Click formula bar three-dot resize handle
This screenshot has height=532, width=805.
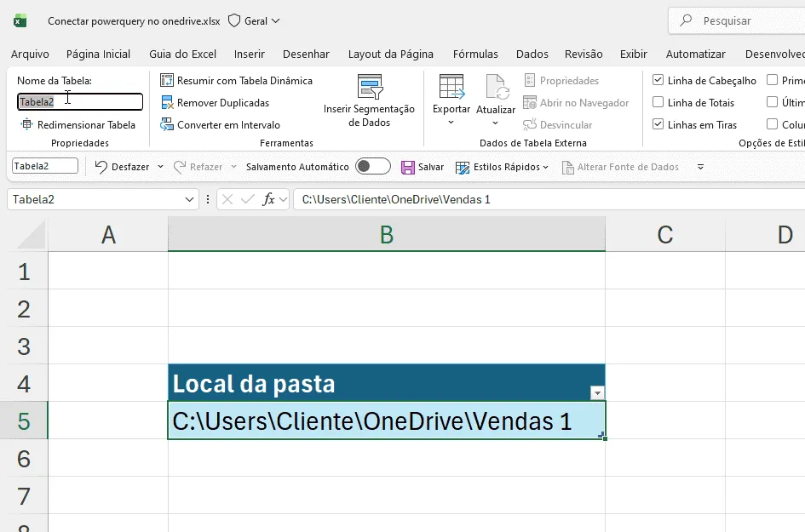(208, 199)
